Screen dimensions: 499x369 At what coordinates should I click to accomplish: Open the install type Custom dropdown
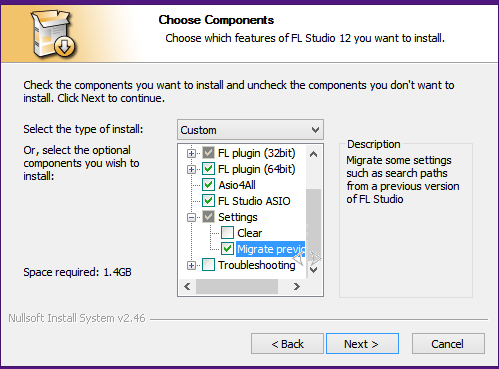[x=250, y=130]
